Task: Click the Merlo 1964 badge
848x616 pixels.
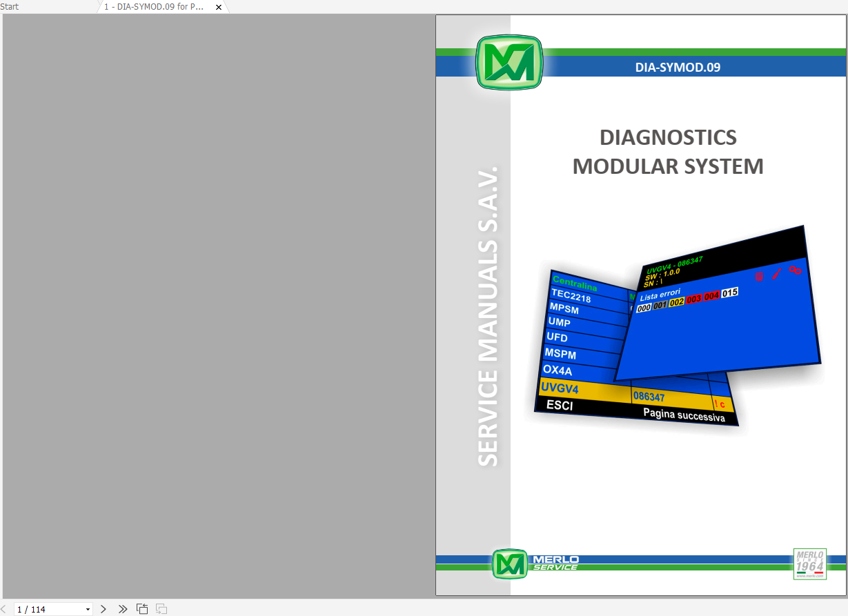Action: coord(810,564)
